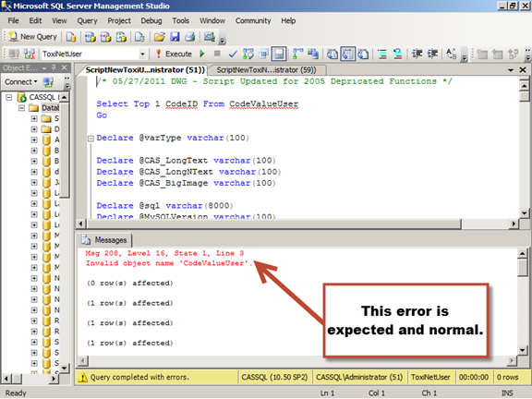The width and height of the screenshot is (532, 399).
Task: Open a Database Engine Query
Action: coord(71,37)
